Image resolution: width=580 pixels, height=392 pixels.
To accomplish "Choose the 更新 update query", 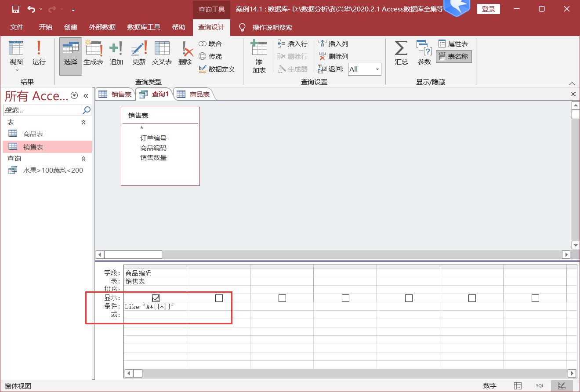I will (x=139, y=54).
